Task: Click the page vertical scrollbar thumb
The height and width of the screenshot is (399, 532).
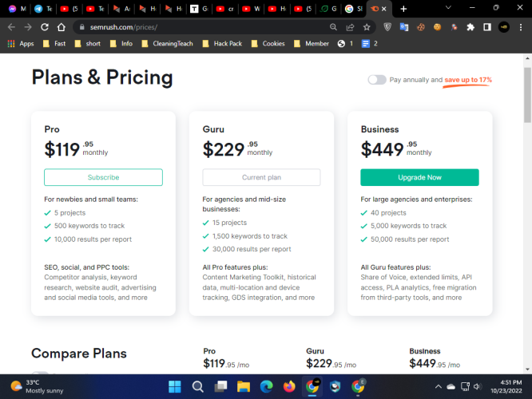Action: (527, 95)
